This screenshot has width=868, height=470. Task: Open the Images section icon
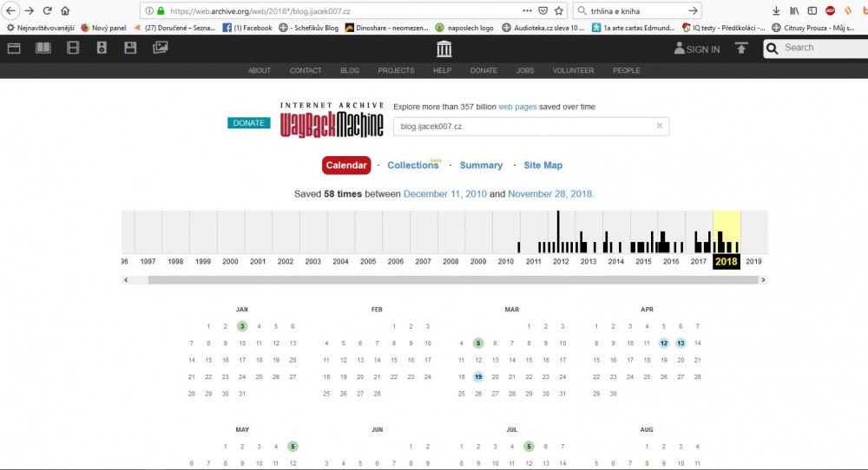tap(160, 48)
